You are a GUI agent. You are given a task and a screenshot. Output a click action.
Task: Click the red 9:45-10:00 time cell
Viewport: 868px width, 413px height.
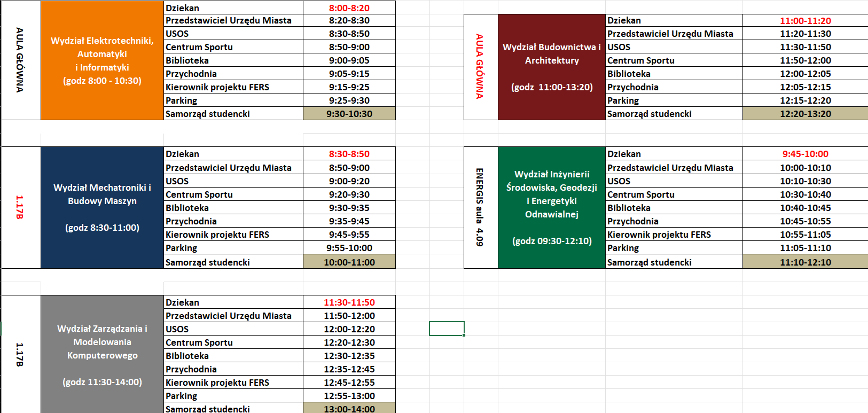[806, 154]
